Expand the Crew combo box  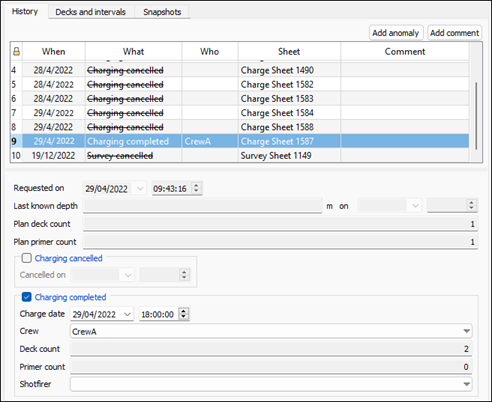[x=466, y=331]
